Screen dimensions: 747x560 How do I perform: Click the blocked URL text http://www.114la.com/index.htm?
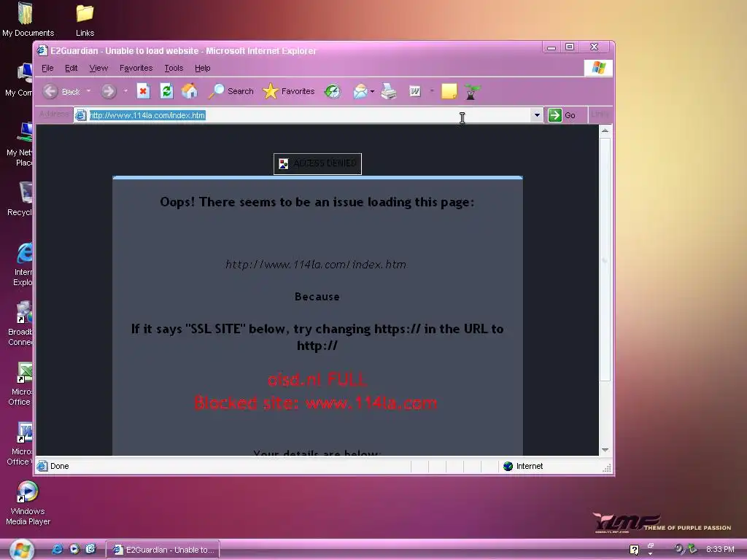315,264
